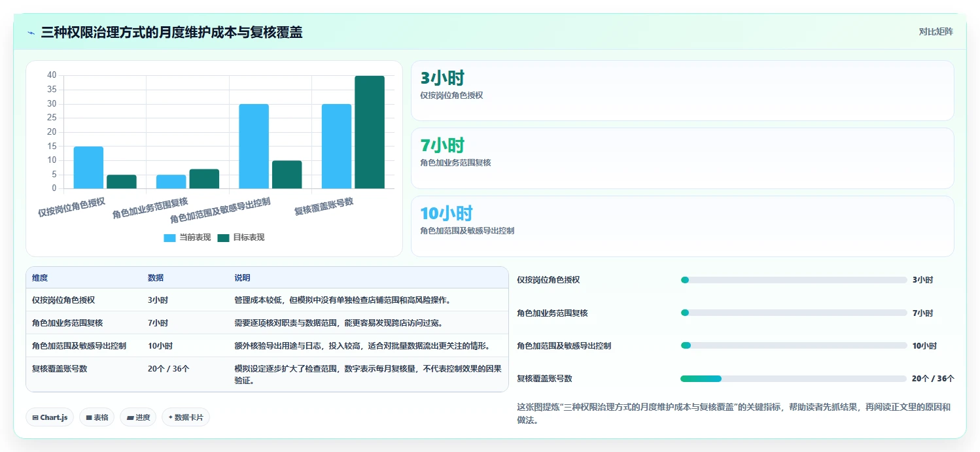Click the 7小时 value beside second progress bar

[922, 313]
